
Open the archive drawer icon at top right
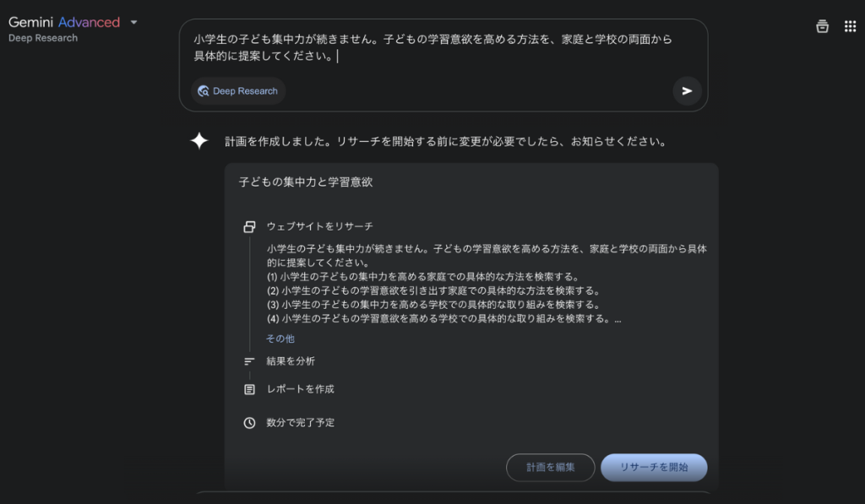[822, 26]
